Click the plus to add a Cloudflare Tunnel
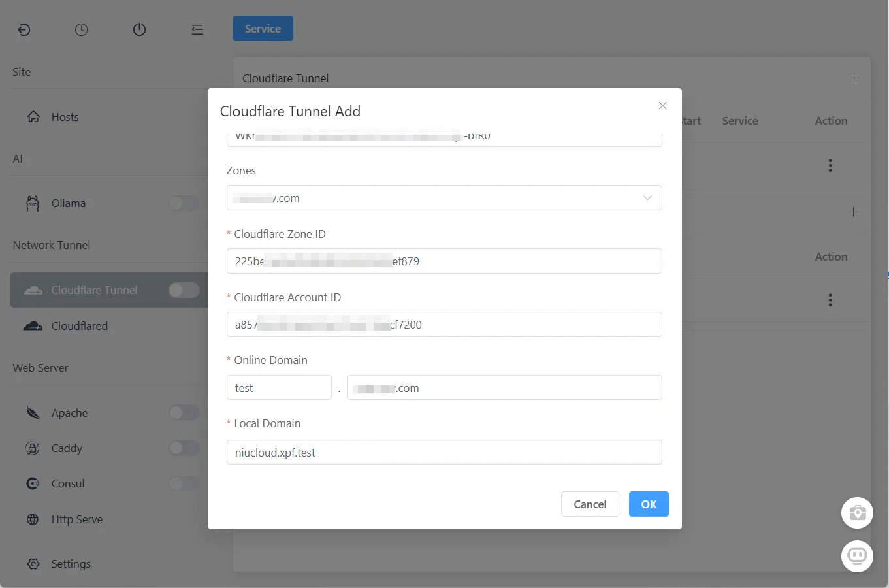Image resolution: width=889 pixels, height=588 pixels. point(854,78)
